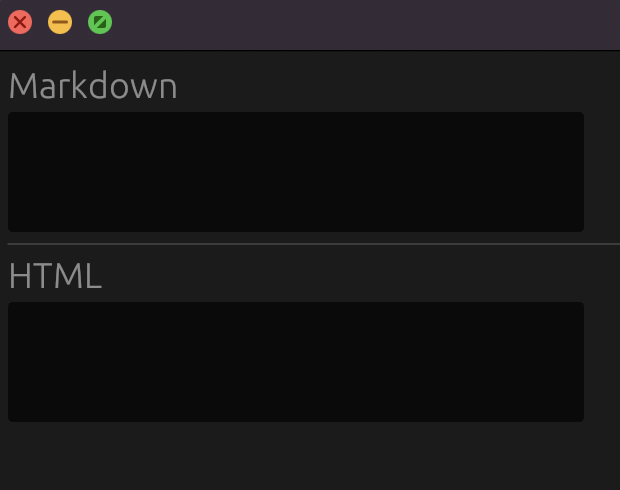Viewport: 620px width, 490px height.
Task: Minimize the window using the yellow button
Action: pos(60,22)
